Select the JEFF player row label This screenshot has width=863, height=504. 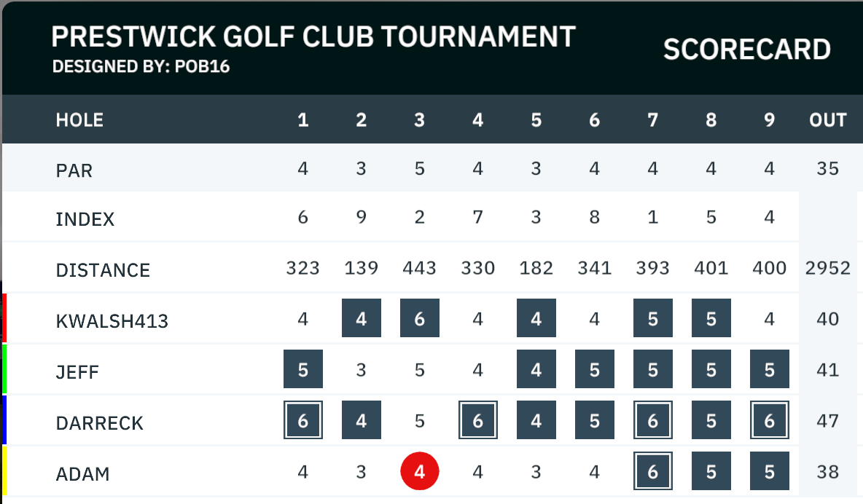(x=77, y=372)
